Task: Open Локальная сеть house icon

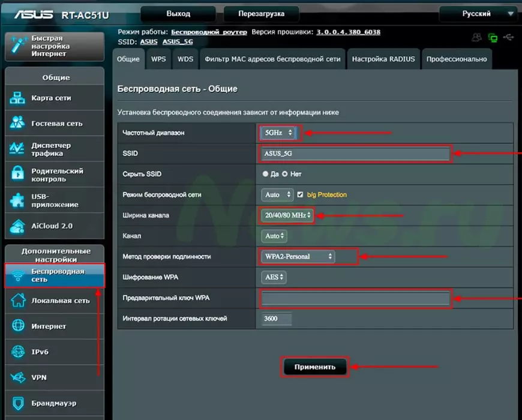Action: [x=17, y=301]
